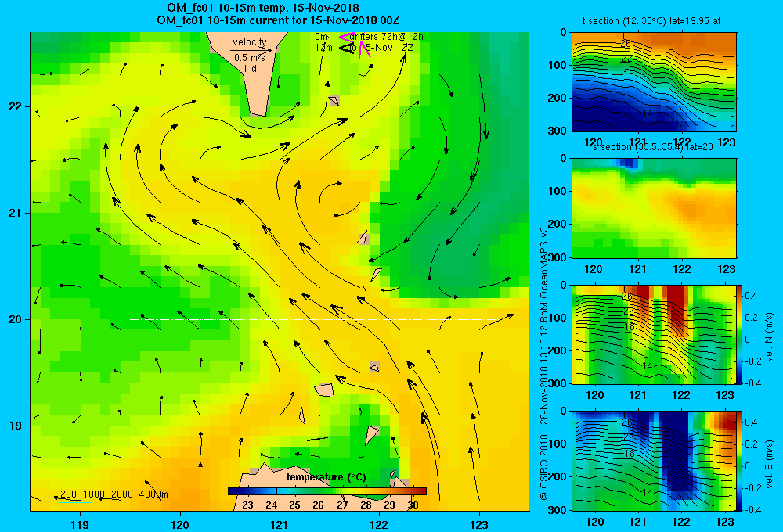Click the 'vel. N (m/s)' axis label
The width and height of the screenshot is (783, 532).
[770, 337]
